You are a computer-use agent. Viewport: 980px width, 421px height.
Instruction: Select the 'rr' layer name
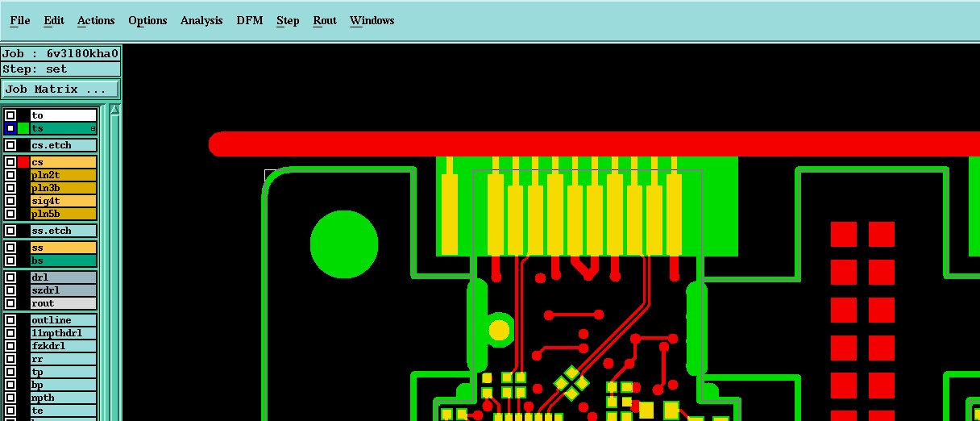[x=64, y=359]
